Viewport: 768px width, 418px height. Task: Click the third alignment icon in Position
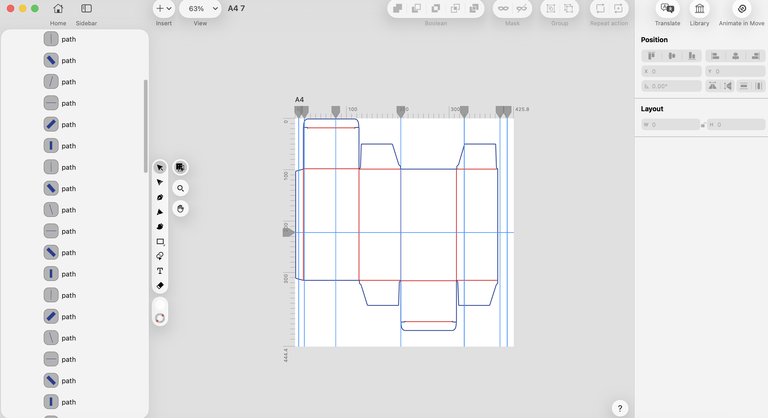pos(692,56)
